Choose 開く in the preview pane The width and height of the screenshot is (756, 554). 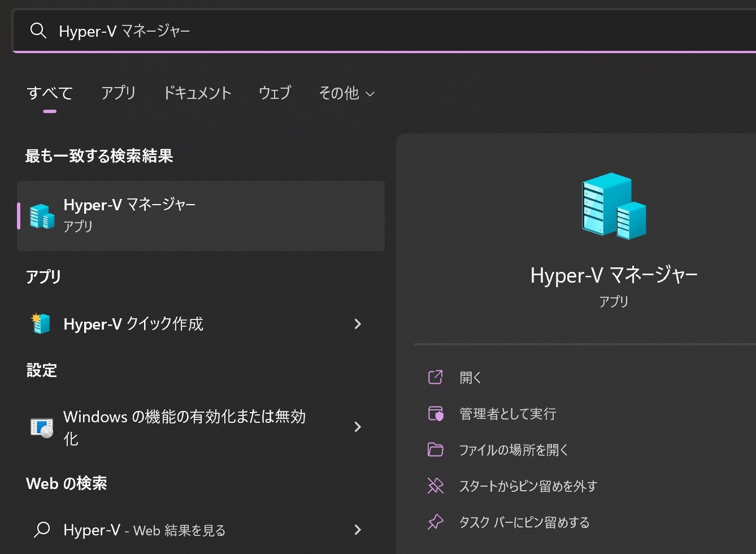[x=470, y=378]
